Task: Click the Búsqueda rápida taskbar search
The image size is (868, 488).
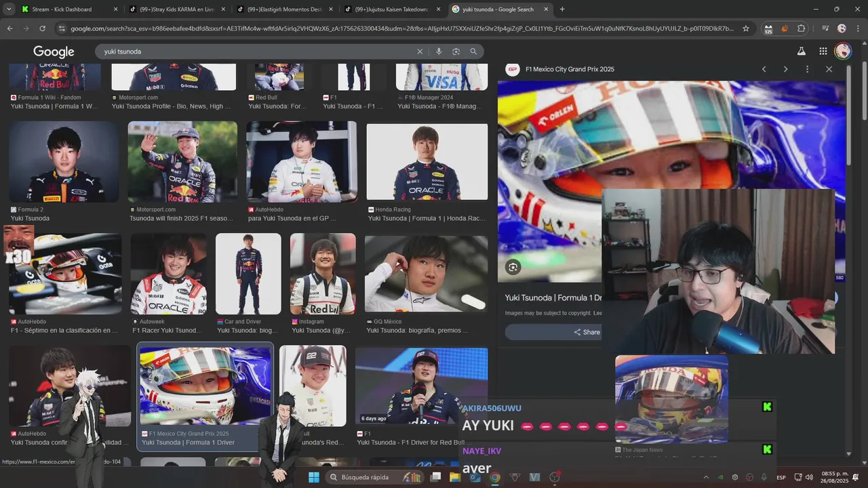Action: [x=375, y=477]
